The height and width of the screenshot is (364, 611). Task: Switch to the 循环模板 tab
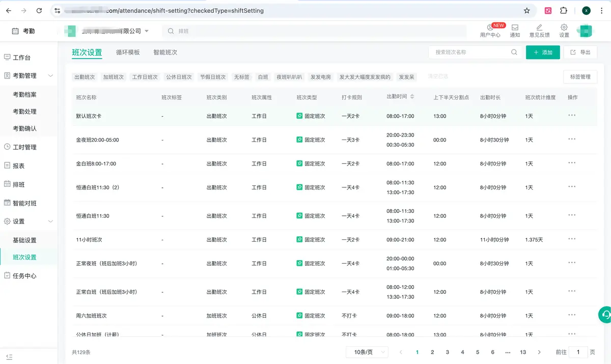click(x=127, y=52)
